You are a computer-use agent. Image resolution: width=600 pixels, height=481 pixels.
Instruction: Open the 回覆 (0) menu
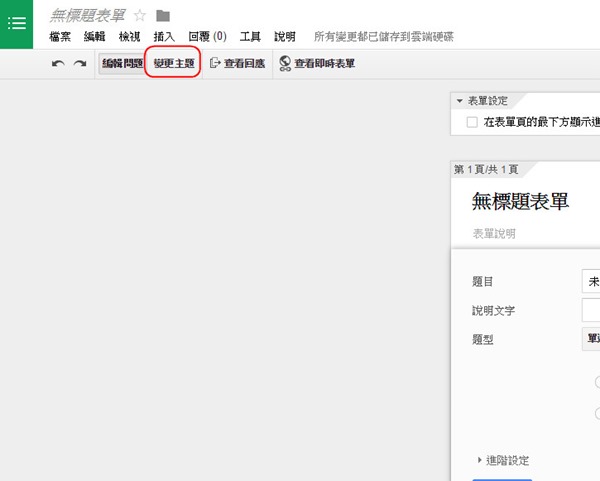coord(207,37)
